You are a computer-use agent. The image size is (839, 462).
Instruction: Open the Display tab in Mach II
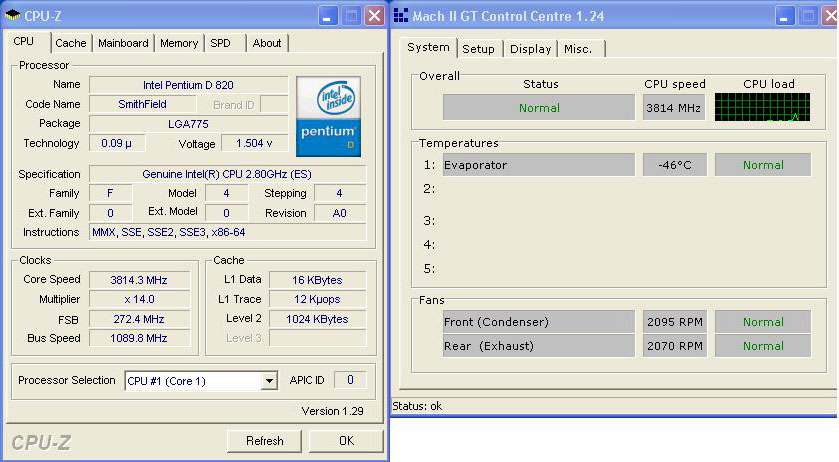[x=530, y=49]
